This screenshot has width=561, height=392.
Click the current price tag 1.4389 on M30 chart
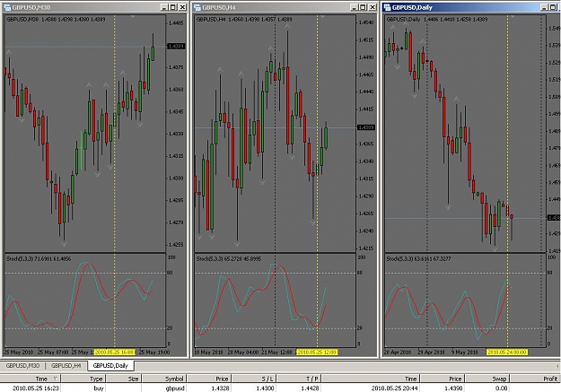pos(176,46)
